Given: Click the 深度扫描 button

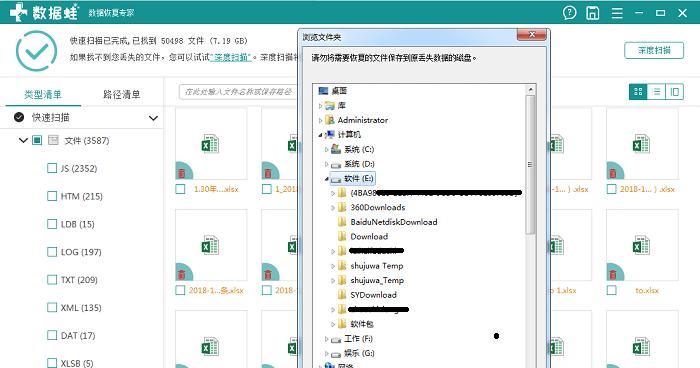Looking at the screenshot, I should tap(654, 50).
